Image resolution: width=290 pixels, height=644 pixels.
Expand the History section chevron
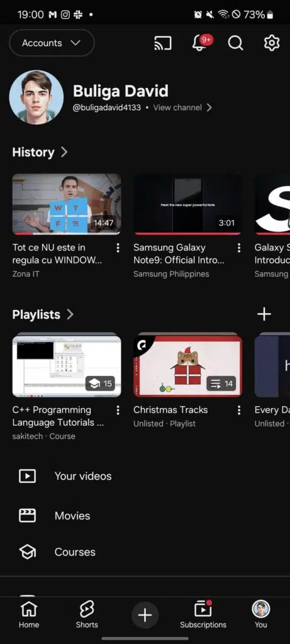[64, 152]
